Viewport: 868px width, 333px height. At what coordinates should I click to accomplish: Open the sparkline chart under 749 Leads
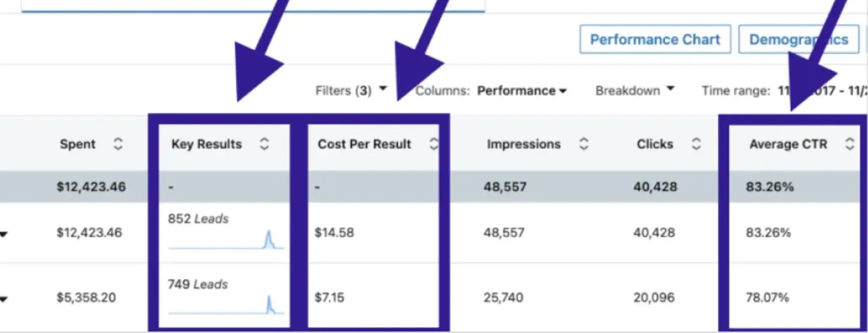pyautogui.click(x=226, y=306)
